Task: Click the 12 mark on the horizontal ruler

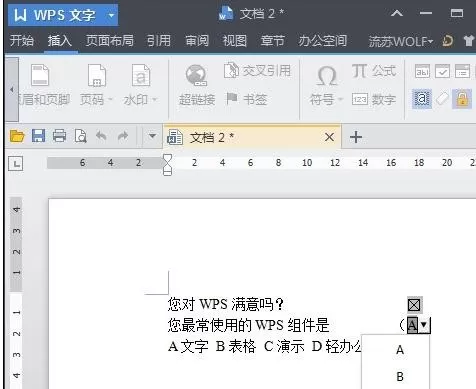Action: pos(335,163)
